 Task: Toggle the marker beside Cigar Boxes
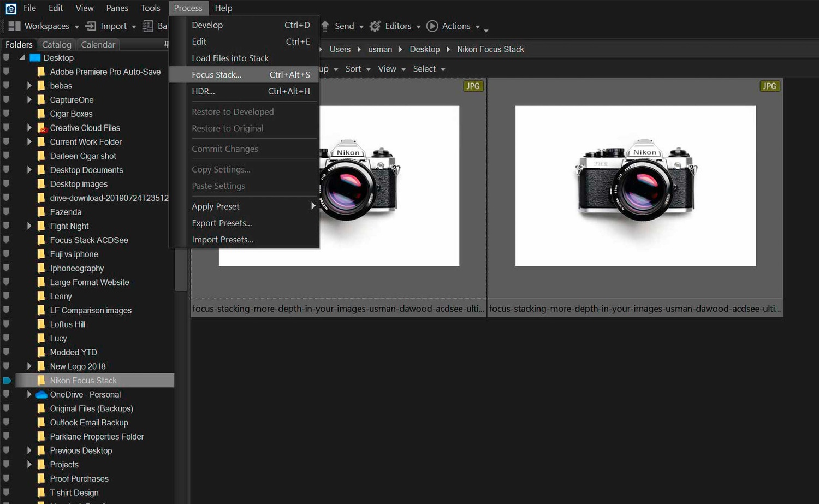7,114
